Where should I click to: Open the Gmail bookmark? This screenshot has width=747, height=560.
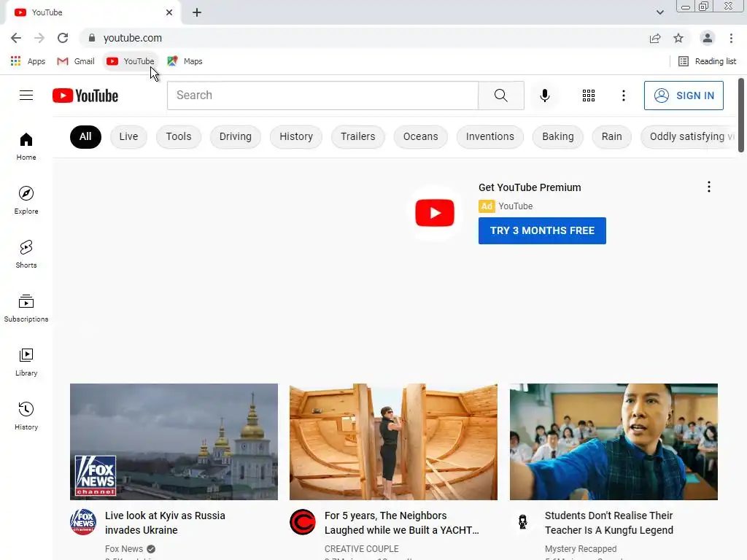click(x=76, y=61)
